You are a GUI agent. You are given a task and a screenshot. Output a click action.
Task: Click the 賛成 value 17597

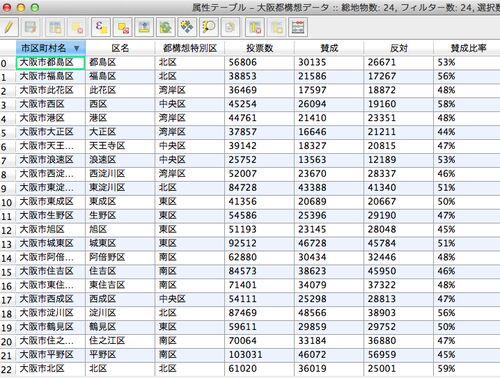tap(329, 90)
